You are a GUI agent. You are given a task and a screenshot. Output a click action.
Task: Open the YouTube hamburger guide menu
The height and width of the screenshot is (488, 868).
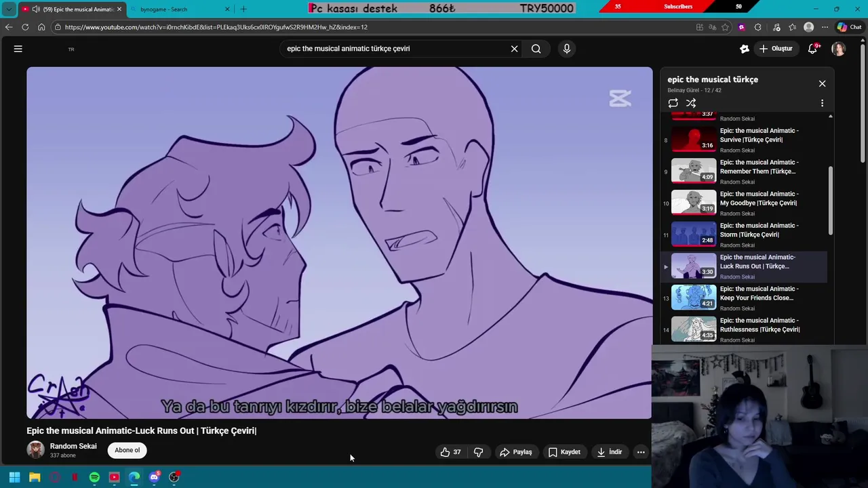18,49
